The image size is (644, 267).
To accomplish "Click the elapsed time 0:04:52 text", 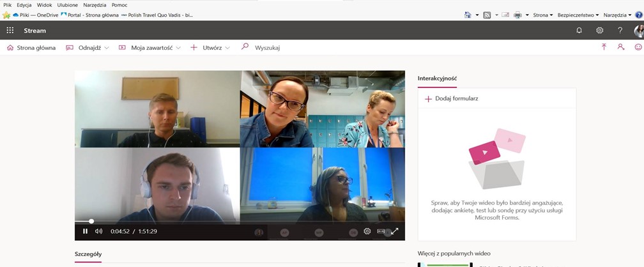I will point(120,231).
